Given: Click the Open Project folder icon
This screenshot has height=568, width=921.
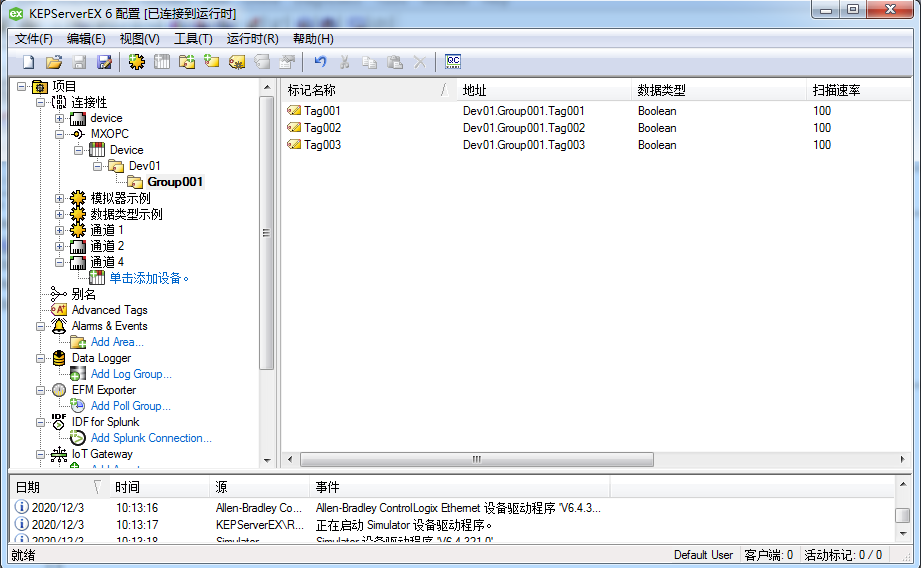Looking at the screenshot, I should [54, 62].
